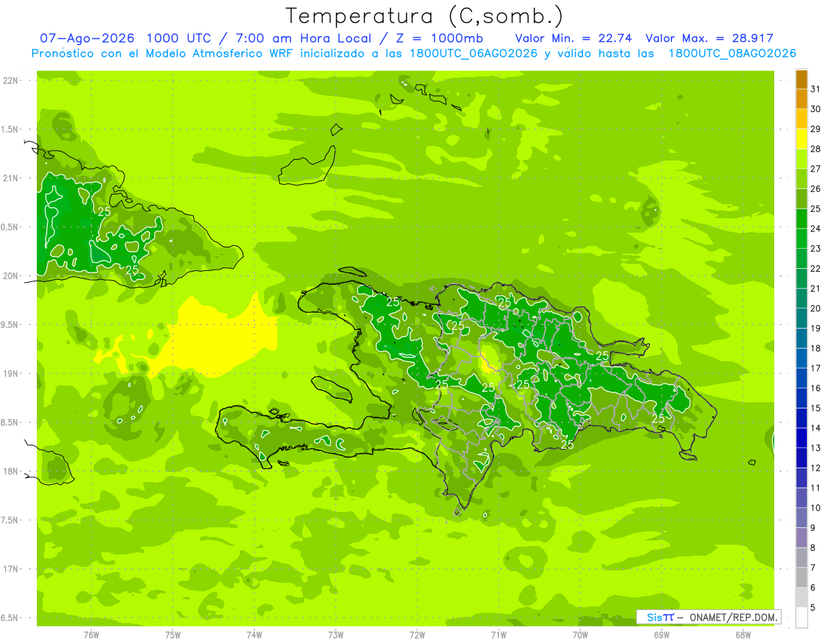Click longitude axis label '76W'

91,634
